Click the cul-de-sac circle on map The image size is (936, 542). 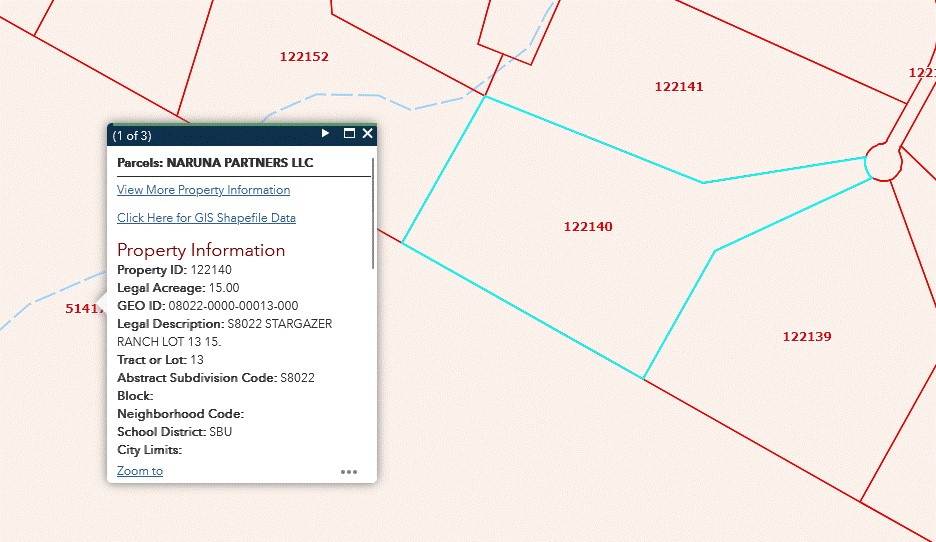(x=882, y=162)
